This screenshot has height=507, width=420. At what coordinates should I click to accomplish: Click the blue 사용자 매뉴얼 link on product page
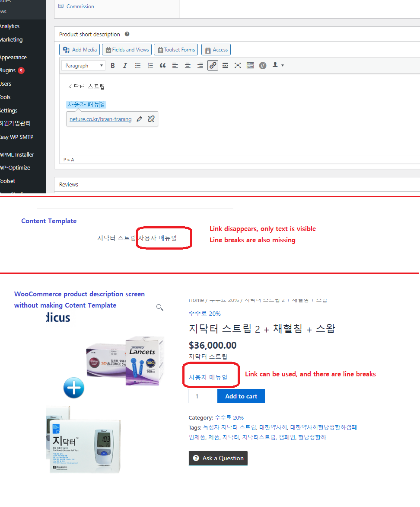click(208, 377)
